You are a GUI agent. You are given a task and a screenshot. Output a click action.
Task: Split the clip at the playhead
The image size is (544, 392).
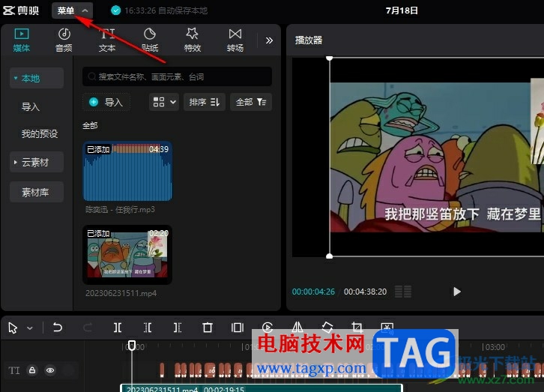[118, 328]
